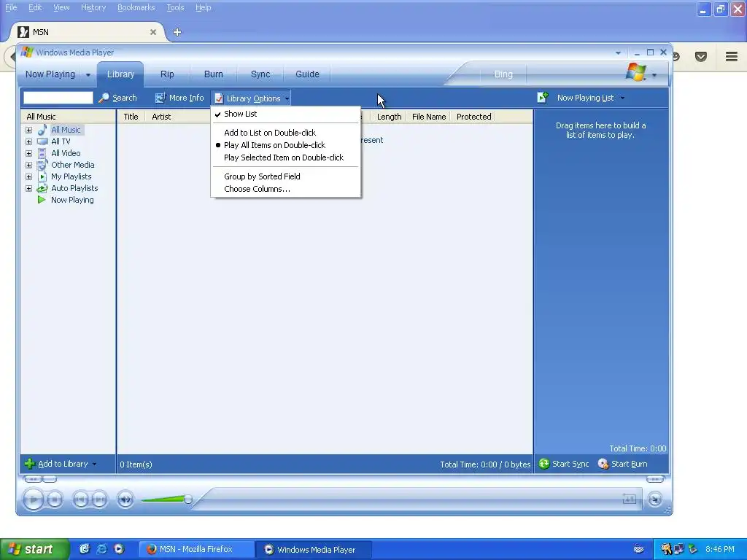Expand the Other Media tree node

click(x=28, y=166)
